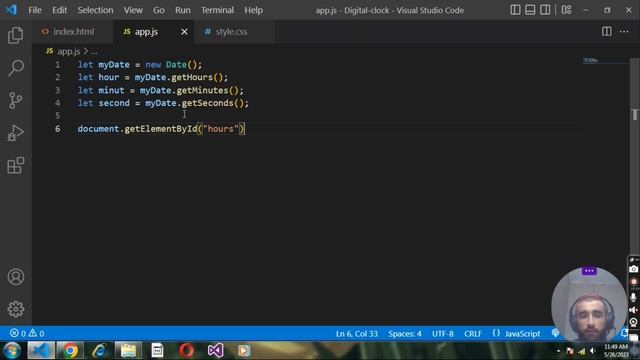
Task: Open the Run and Debug view
Action: 16,133
